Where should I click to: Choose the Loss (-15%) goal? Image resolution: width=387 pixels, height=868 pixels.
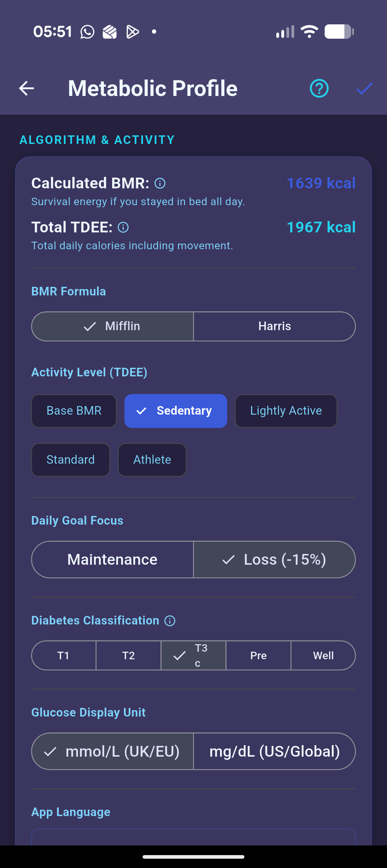(x=274, y=559)
